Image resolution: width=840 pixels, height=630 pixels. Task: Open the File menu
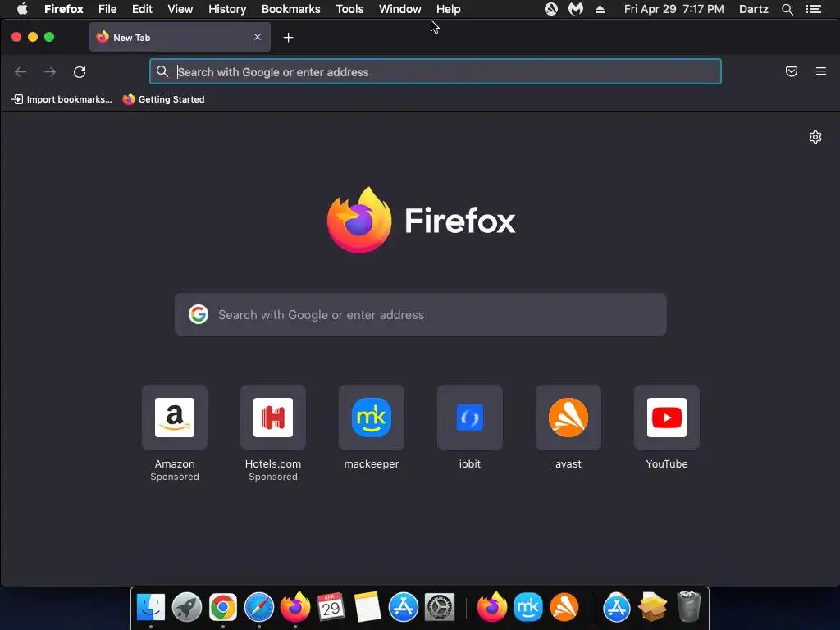[x=107, y=9]
